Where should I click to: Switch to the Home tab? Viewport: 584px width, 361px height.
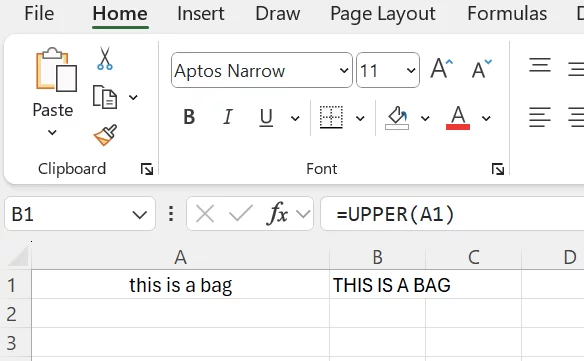120,14
